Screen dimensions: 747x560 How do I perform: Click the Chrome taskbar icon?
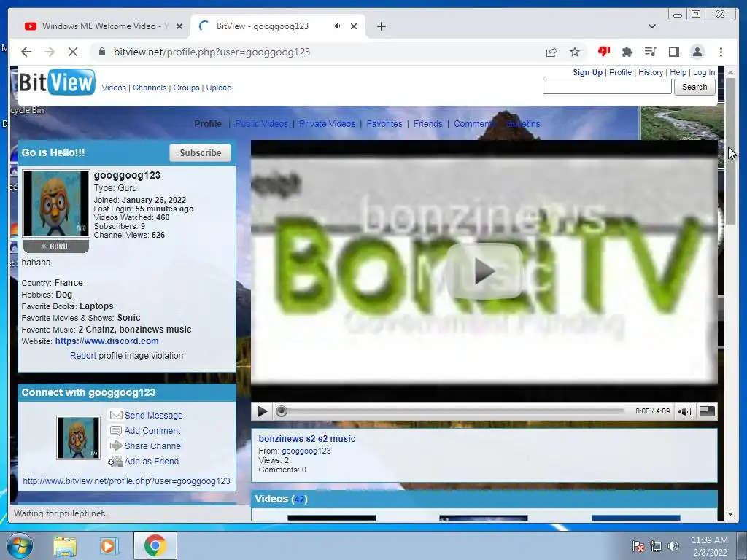pos(155,545)
